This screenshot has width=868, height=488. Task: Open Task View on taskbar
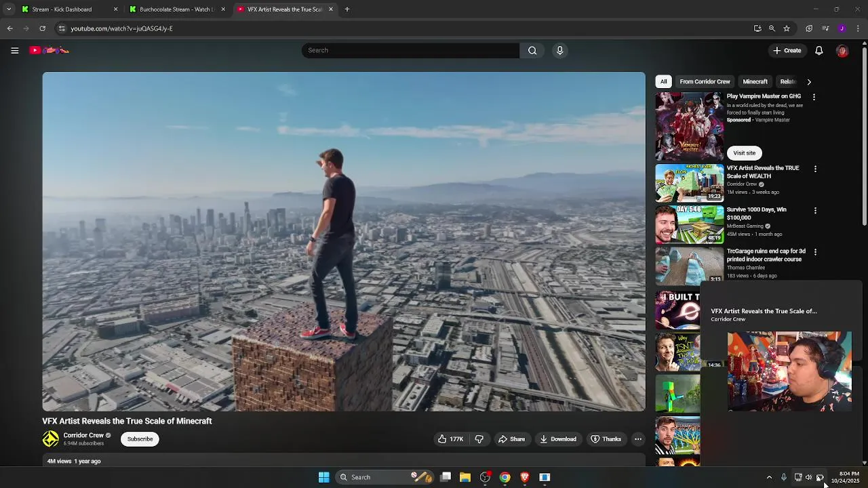point(446,477)
